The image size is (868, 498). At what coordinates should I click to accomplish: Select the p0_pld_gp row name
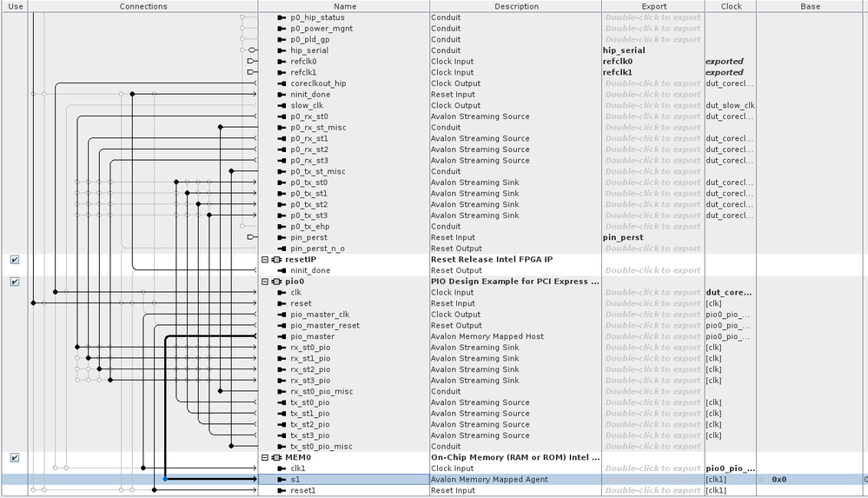tap(309, 39)
